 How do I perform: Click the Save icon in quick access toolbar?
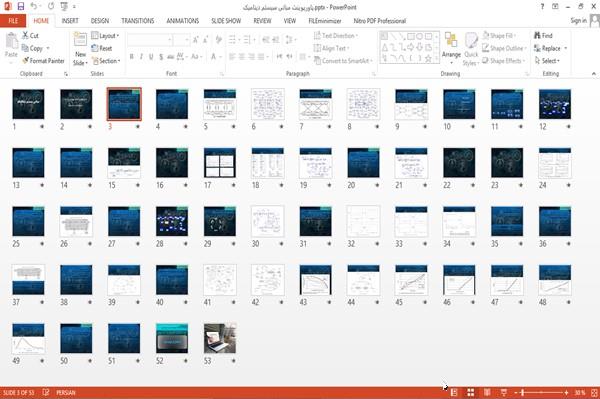coord(21,7)
